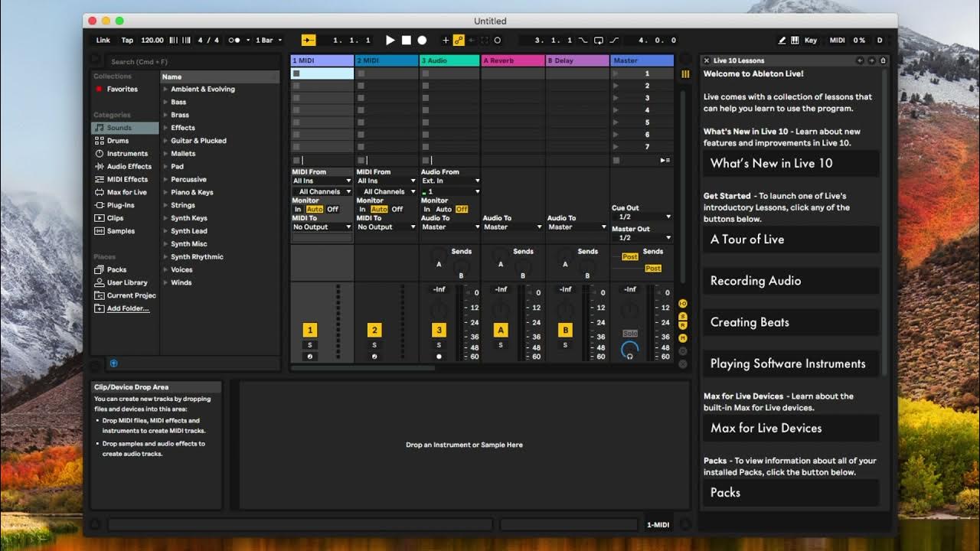Screen dimensions: 980x551
Task: Solo track 2 with S button
Action: coord(374,345)
